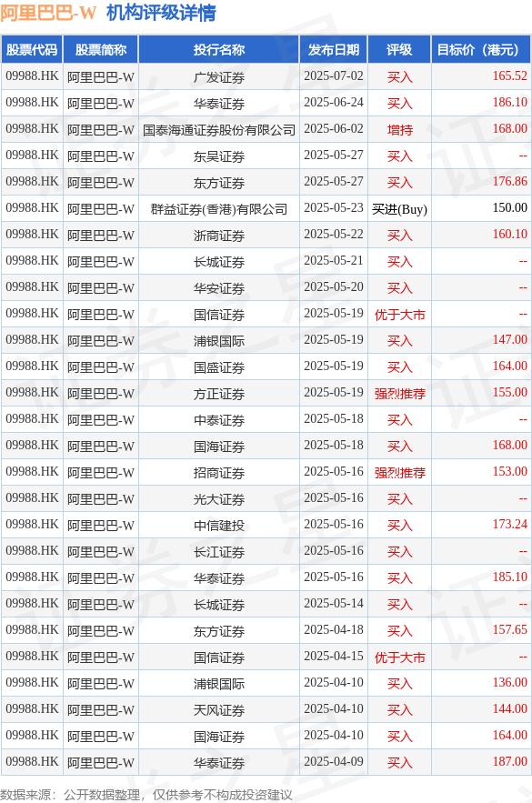Select target price 186.10
This screenshot has height=803, width=532.
click(x=509, y=103)
